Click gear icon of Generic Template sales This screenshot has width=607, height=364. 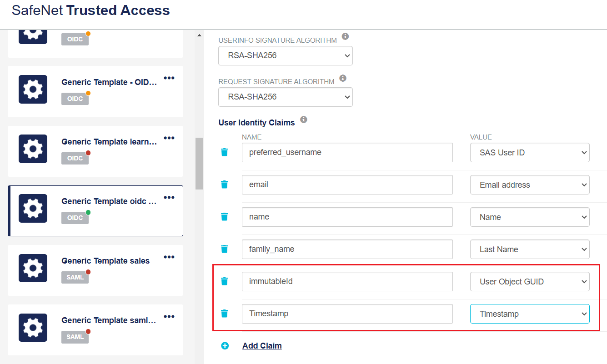tap(33, 268)
